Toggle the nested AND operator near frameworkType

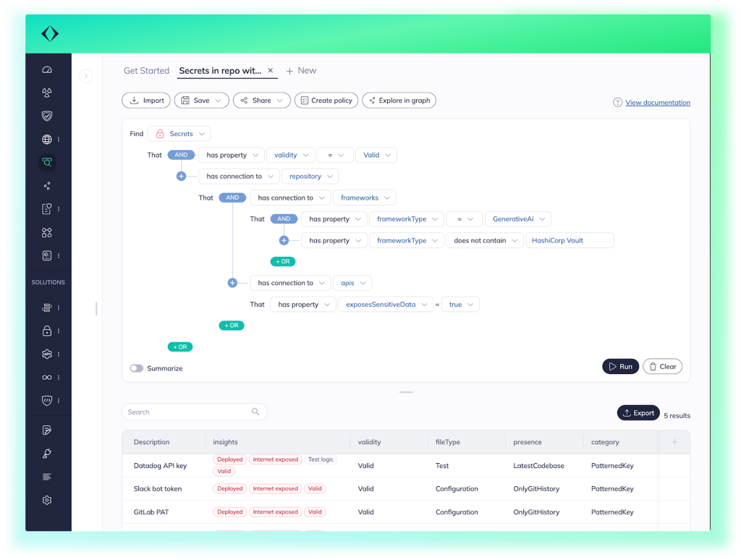click(x=284, y=219)
